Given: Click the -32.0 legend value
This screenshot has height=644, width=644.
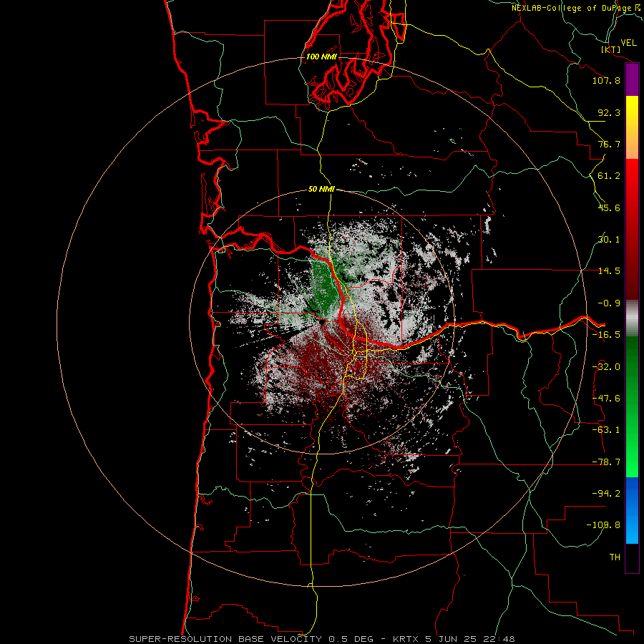Looking at the screenshot, I should [x=606, y=367].
